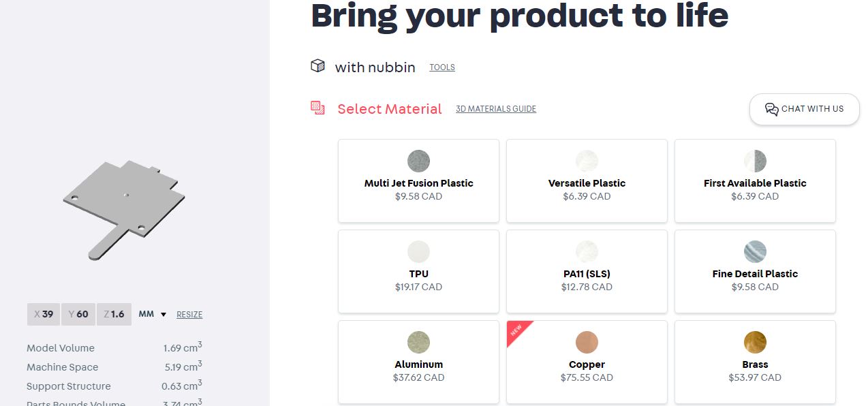Click the X dimension value field
This screenshot has width=868, height=406.
(44, 314)
